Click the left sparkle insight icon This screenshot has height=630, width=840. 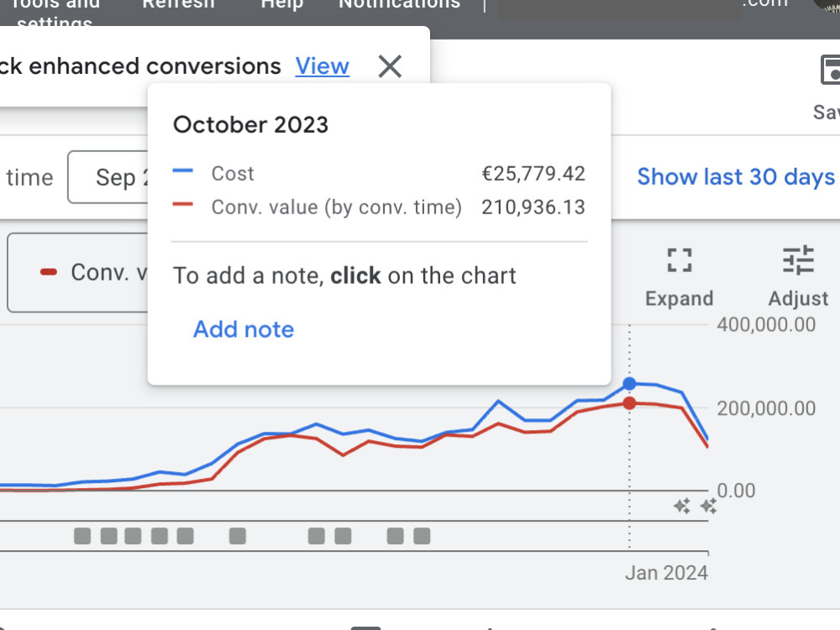tap(682, 506)
